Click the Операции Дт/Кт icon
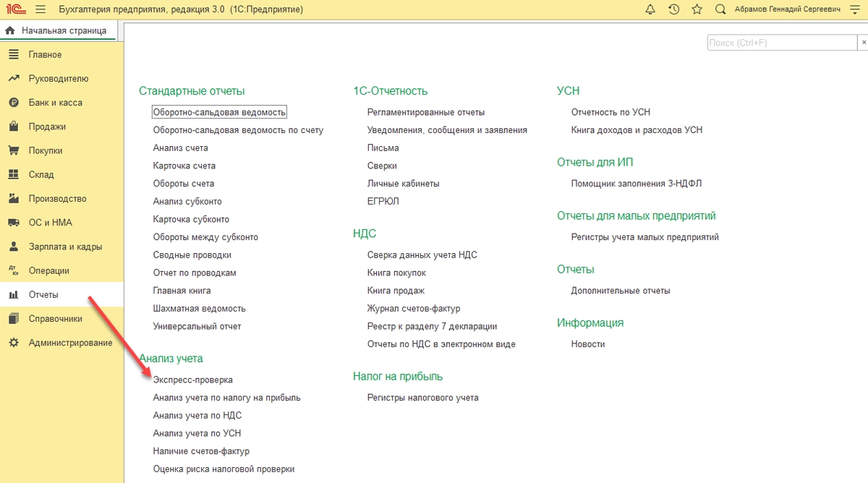Screen dimensions: 868x483 click(13, 270)
